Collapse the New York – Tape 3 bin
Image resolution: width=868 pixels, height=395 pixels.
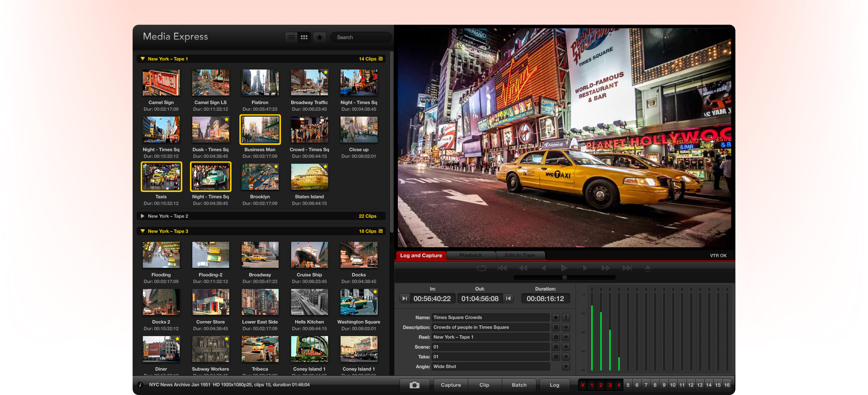coord(143,231)
